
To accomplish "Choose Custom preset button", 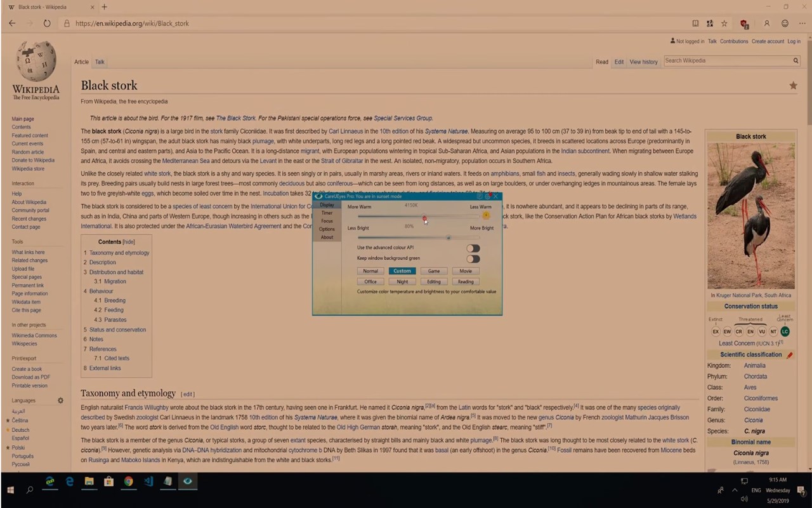I will click(402, 271).
